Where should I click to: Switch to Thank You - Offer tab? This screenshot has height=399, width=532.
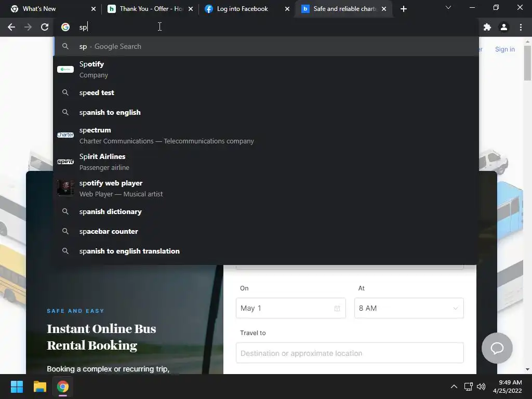pyautogui.click(x=149, y=9)
